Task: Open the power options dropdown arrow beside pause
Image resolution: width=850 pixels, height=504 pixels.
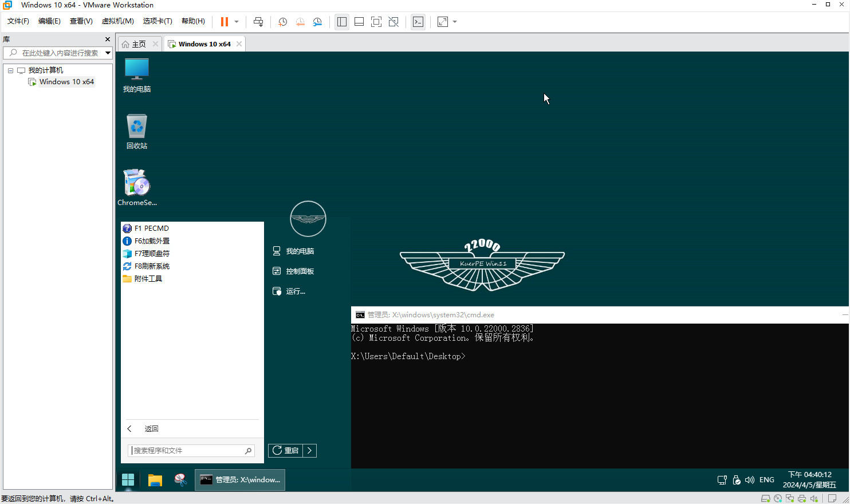Action: pyautogui.click(x=237, y=22)
